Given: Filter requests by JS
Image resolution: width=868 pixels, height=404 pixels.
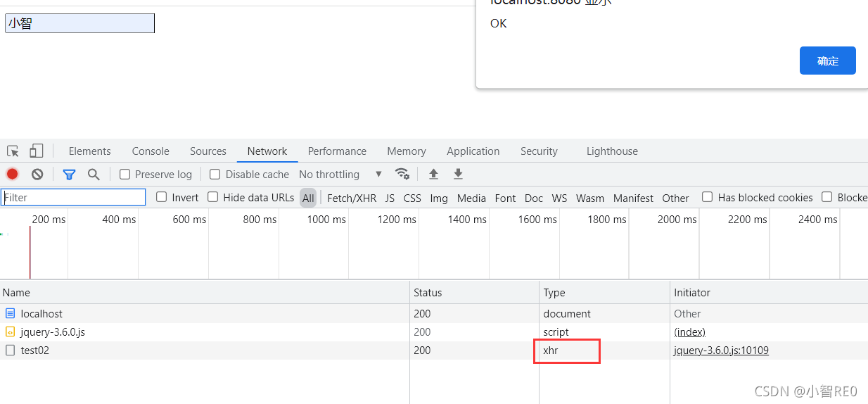Looking at the screenshot, I should click(390, 198).
